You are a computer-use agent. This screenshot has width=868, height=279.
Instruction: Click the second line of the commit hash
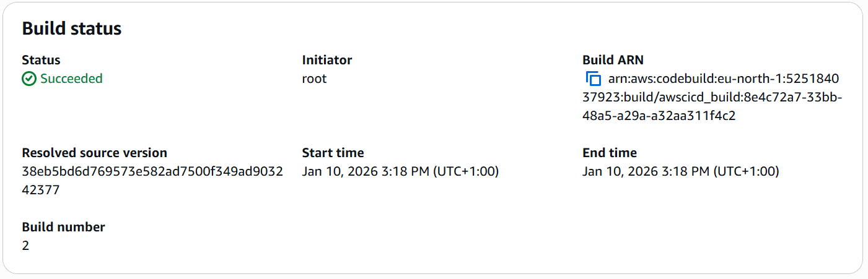point(41,190)
